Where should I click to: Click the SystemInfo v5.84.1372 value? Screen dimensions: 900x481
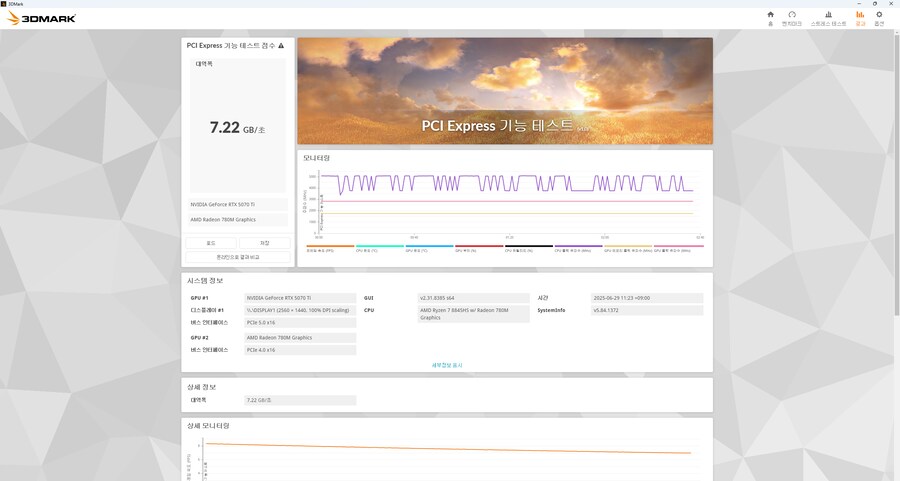pyautogui.click(x=647, y=311)
